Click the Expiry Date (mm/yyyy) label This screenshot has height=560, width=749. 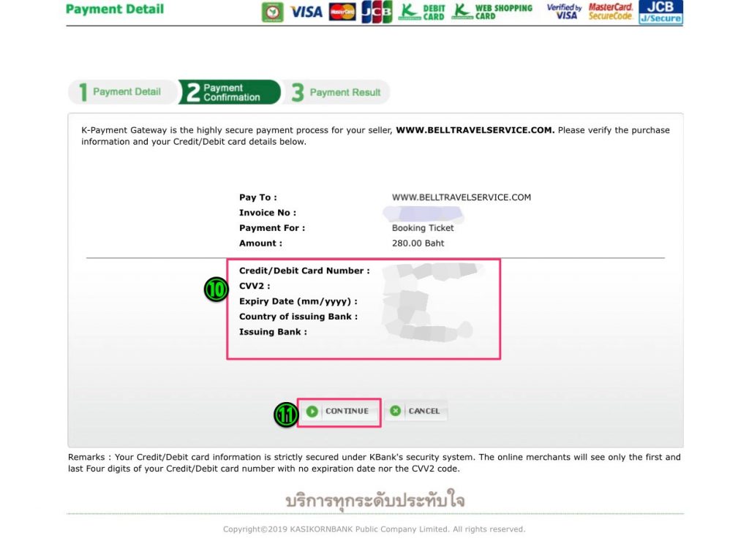(x=298, y=301)
